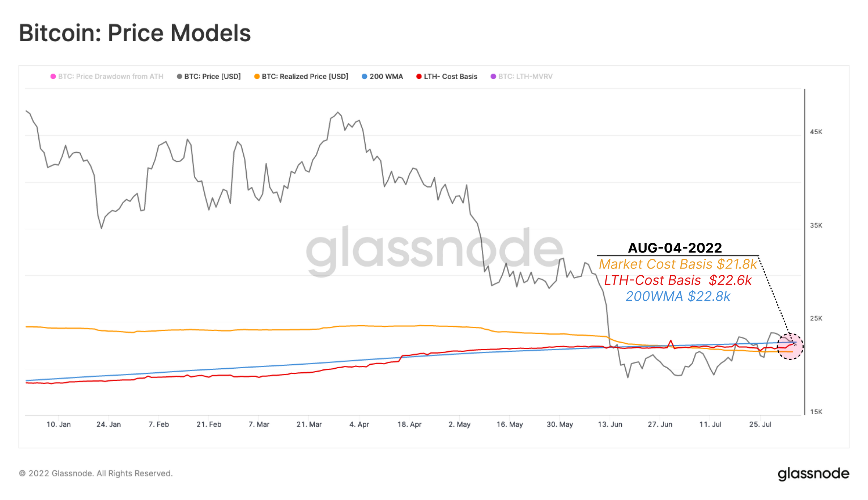Viewport: 868px width, 500px height.
Task: Click the red LTH- Cost Basis dot
Action: (419, 76)
